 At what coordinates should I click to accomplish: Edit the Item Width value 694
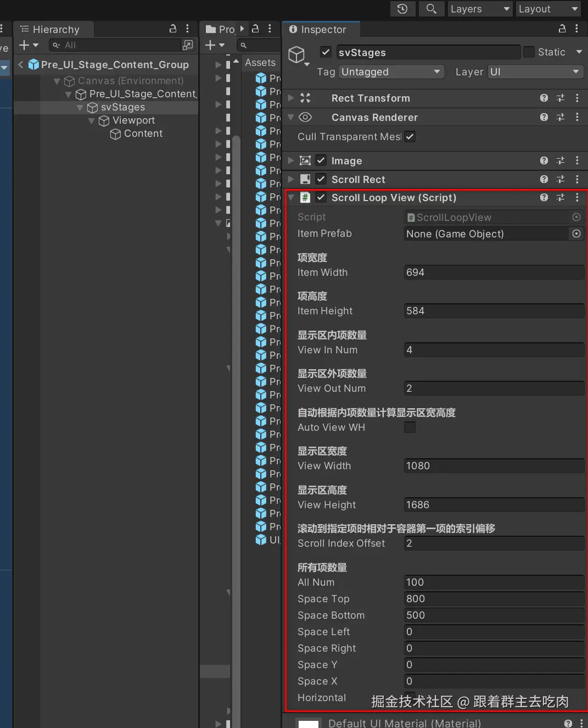click(x=494, y=273)
